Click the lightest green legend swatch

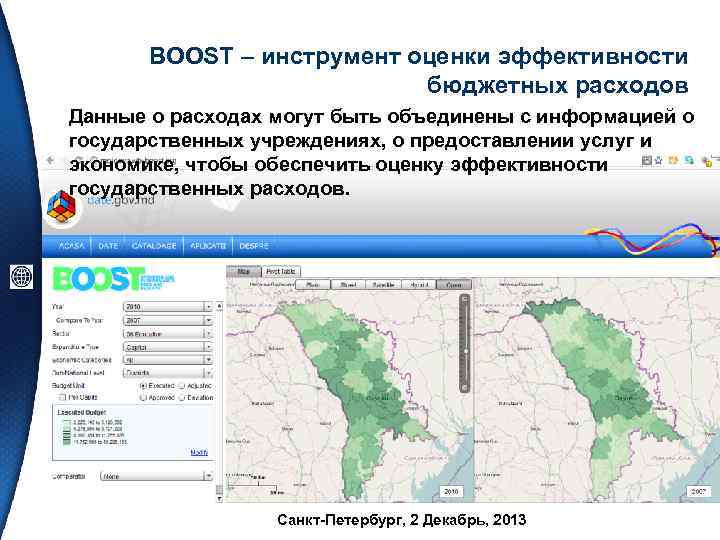(67, 422)
